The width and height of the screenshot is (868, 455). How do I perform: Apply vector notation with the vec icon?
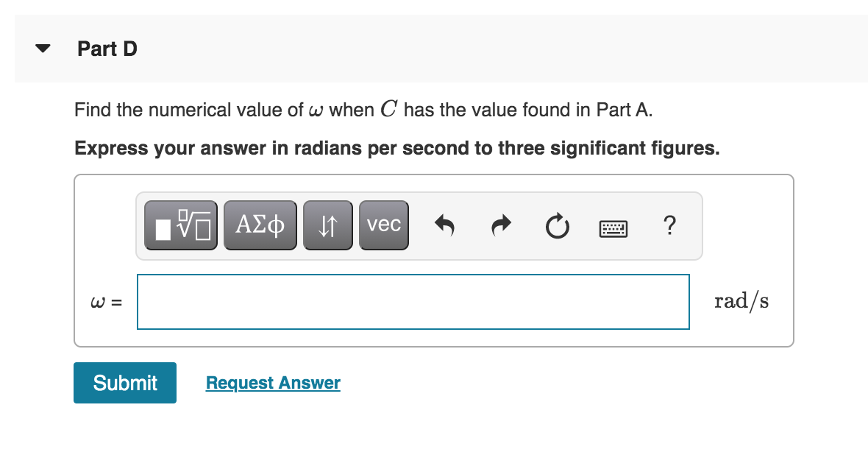(383, 225)
